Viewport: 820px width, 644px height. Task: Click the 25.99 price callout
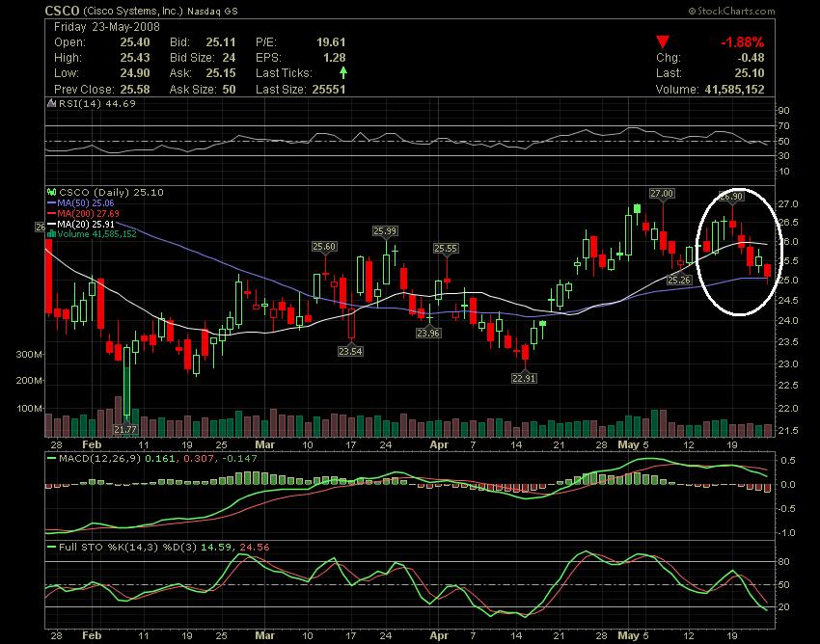click(385, 230)
